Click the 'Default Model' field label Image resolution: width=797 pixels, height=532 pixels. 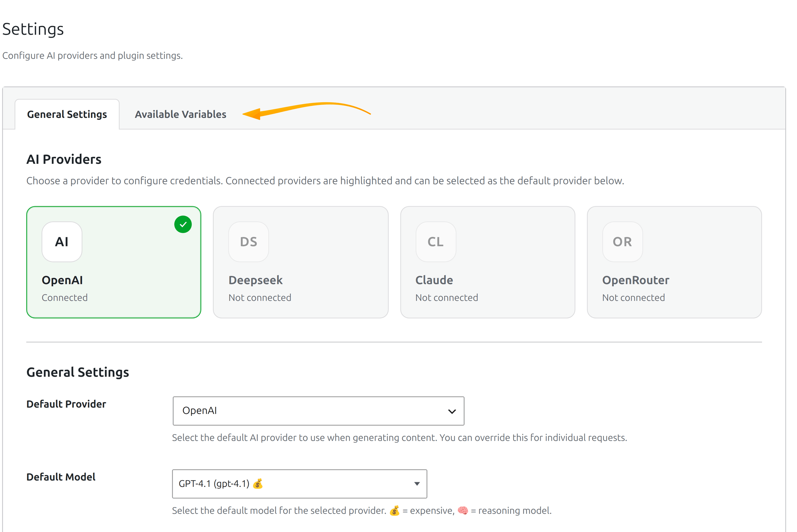61,477
